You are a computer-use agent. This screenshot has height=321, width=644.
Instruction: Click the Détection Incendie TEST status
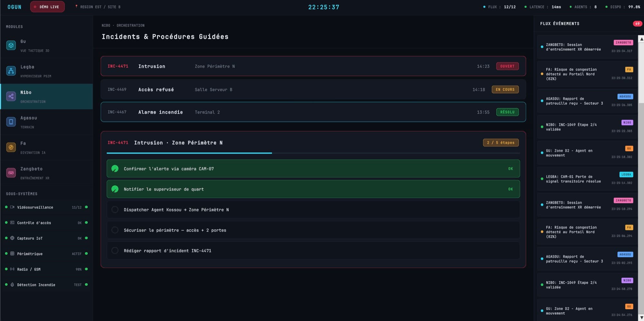tap(78, 285)
